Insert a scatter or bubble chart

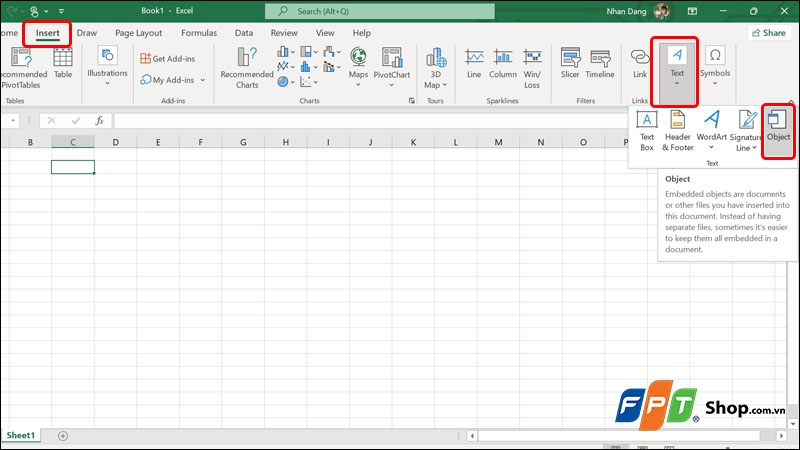[x=309, y=82]
